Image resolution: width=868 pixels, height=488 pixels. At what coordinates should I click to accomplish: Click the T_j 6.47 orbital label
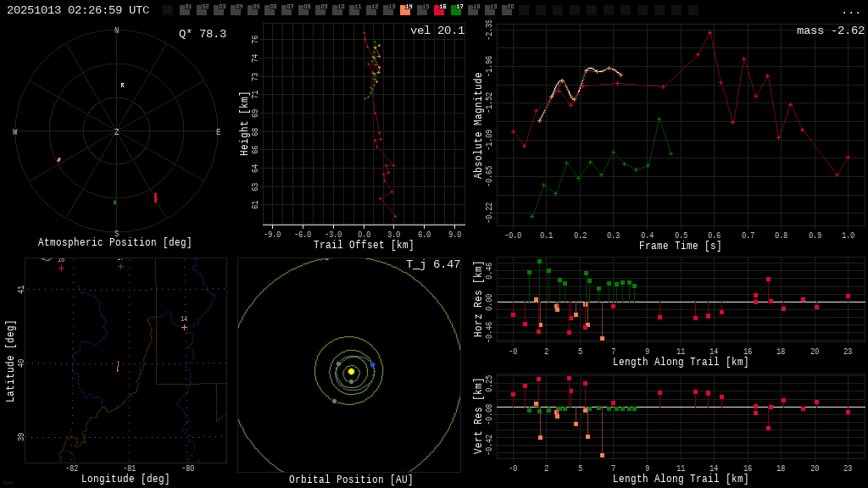pos(432,264)
